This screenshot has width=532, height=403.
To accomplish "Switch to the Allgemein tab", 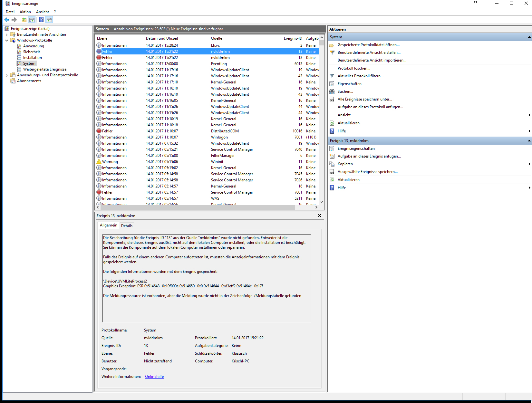I will click(109, 225).
